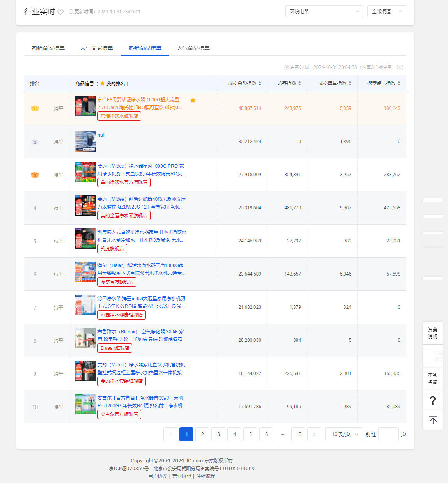Open the 布鲁雅尔 Blueair 空气净化器 link
The height and width of the screenshot is (483, 448).
click(142, 336)
